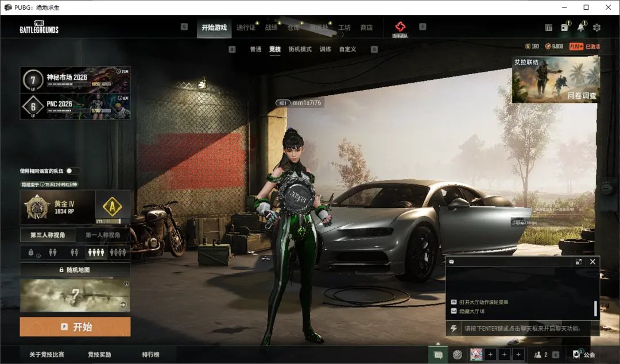Image resolution: width=620 pixels, height=364 pixels.
Task: Open the 黄金 IV rank card
Action: click(x=58, y=207)
